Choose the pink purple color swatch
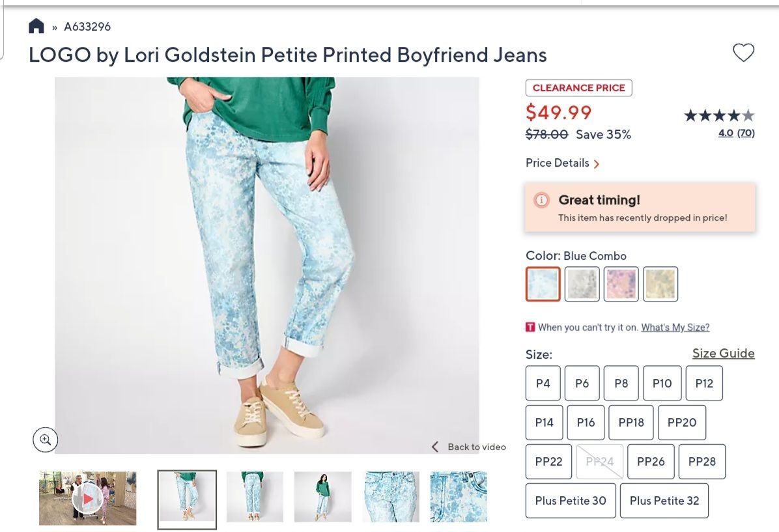 (621, 284)
